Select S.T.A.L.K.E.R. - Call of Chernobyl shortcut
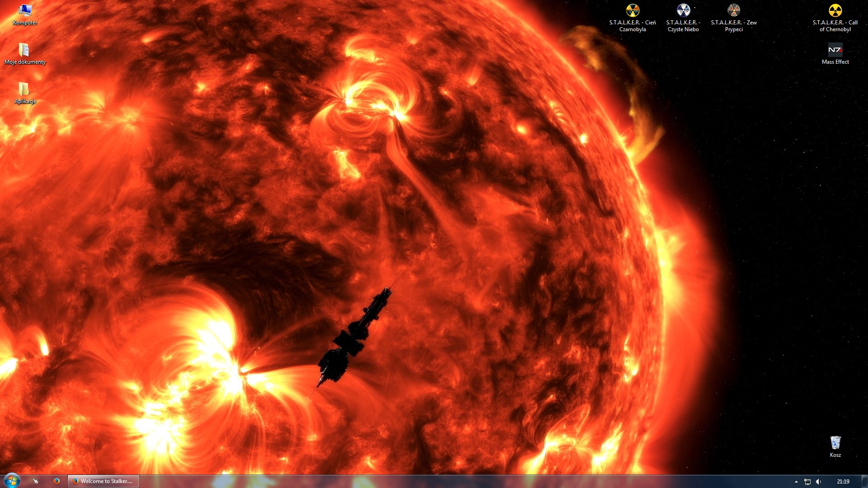The image size is (868, 488). click(835, 18)
